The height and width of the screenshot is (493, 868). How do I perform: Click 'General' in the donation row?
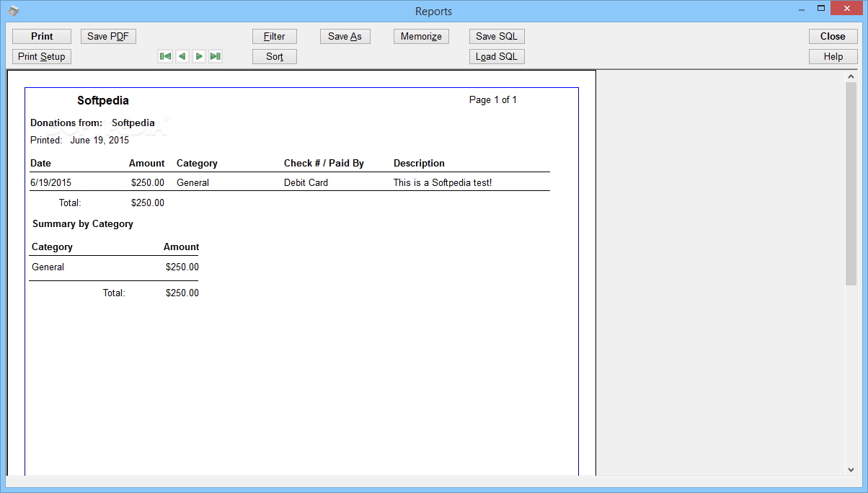point(192,183)
